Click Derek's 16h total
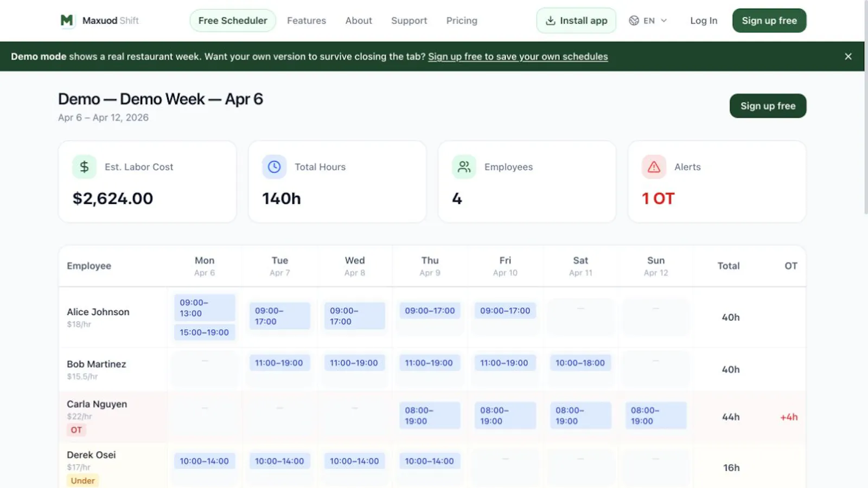 point(731,467)
